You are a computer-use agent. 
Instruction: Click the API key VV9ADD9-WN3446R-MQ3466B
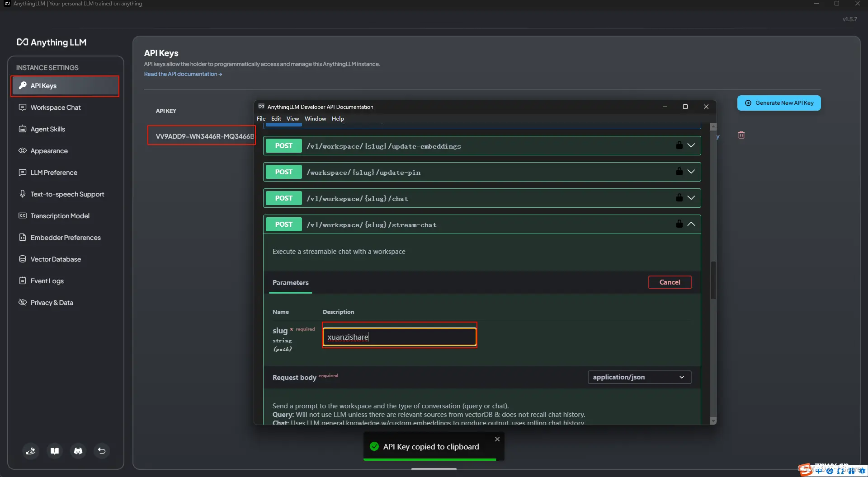pos(205,136)
